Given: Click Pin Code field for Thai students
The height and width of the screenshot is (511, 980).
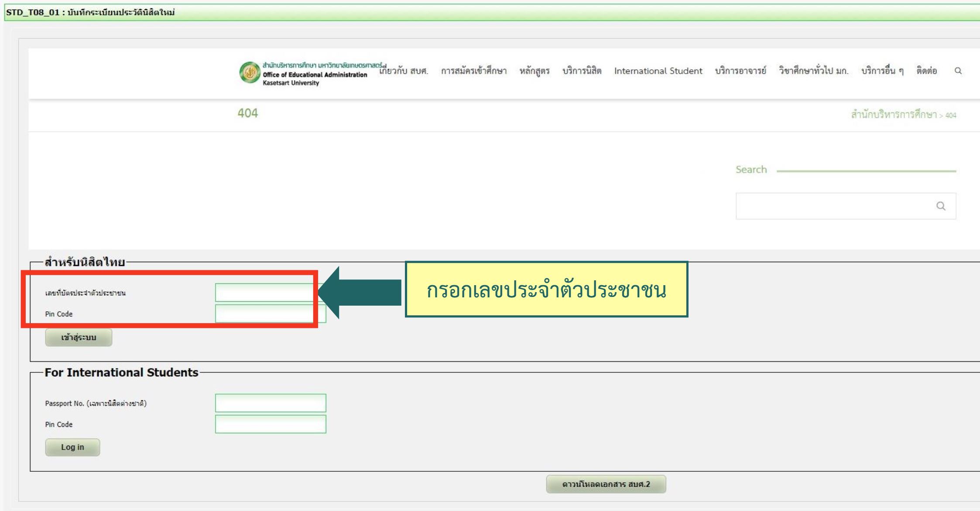Looking at the screenshot, I should pos(264,313).
